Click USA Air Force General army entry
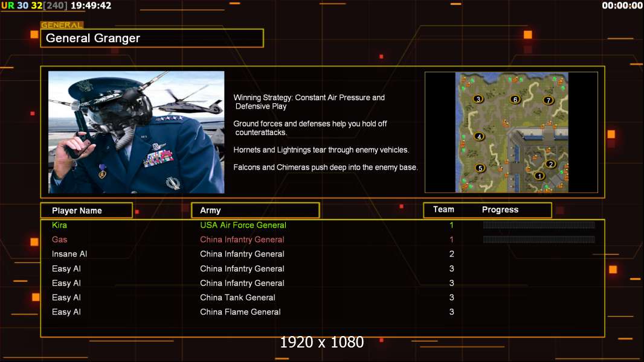 [x=243, y=225]
